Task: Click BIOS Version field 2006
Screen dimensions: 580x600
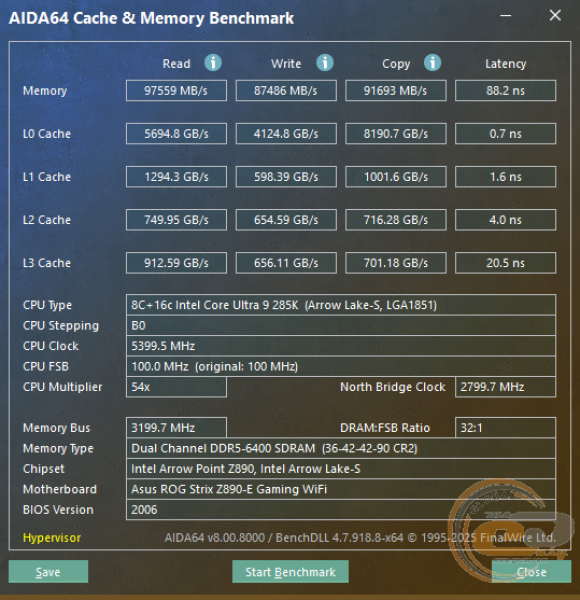Action: [341, 510]
